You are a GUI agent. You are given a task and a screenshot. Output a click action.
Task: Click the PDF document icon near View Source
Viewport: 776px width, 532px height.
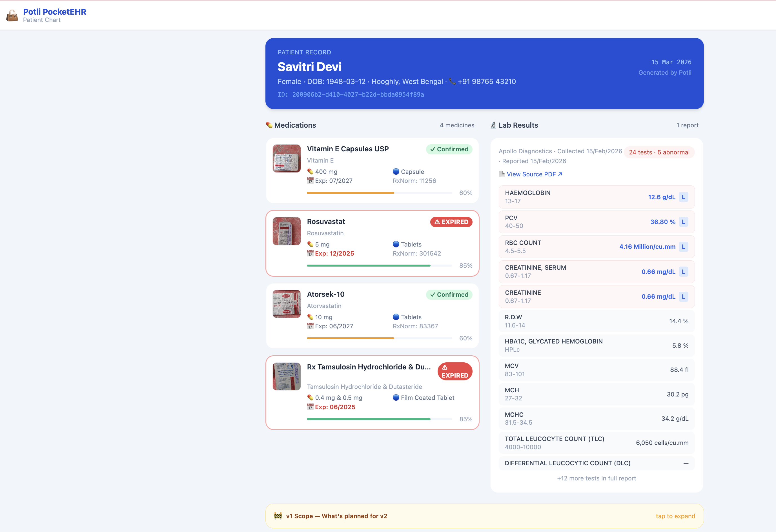pos(502,174)
